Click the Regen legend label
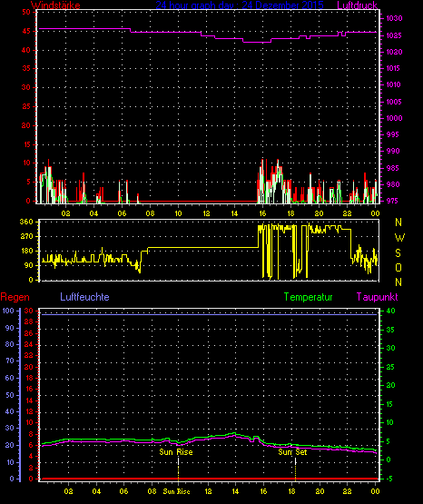 (15, 297)
